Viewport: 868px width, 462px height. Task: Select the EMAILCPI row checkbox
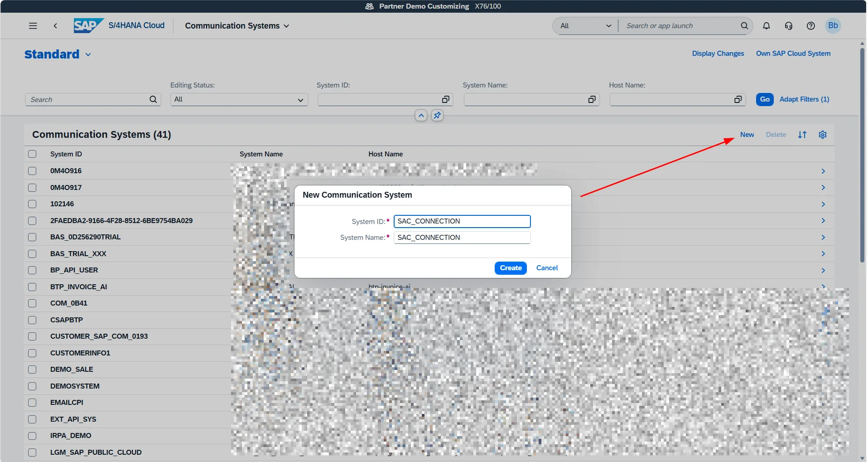[32, 403]
